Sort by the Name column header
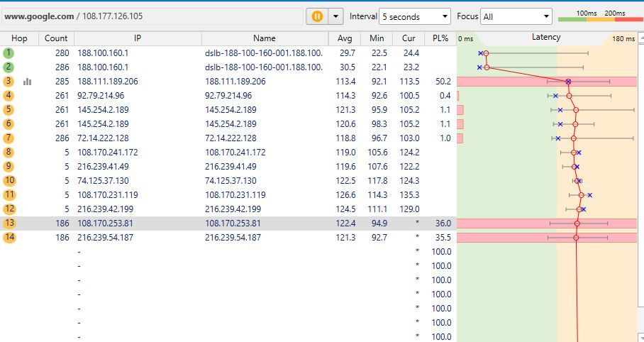This screenshot has width=644, height=342. (265, 38)
